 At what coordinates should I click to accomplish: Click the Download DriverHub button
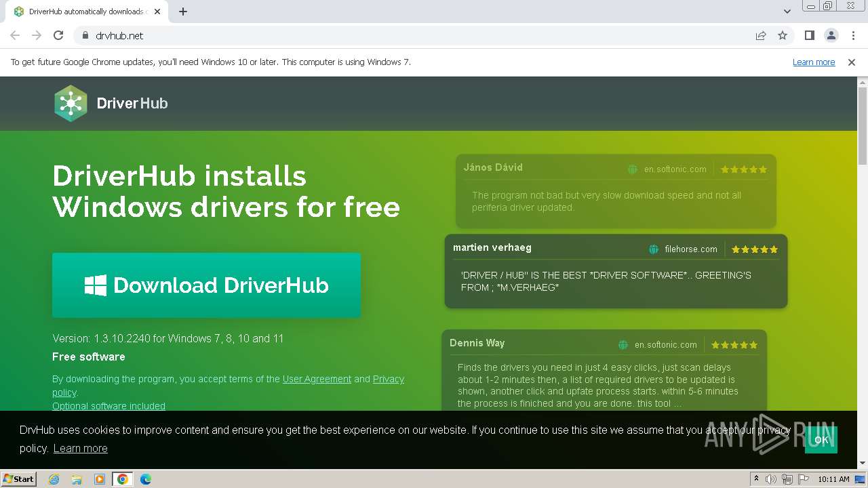(x=206, y=285)
